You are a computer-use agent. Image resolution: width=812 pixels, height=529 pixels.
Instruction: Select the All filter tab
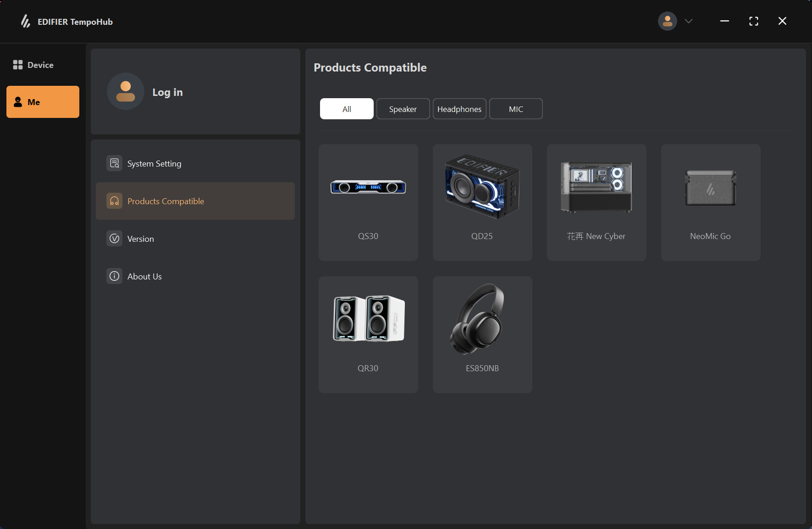347,109
